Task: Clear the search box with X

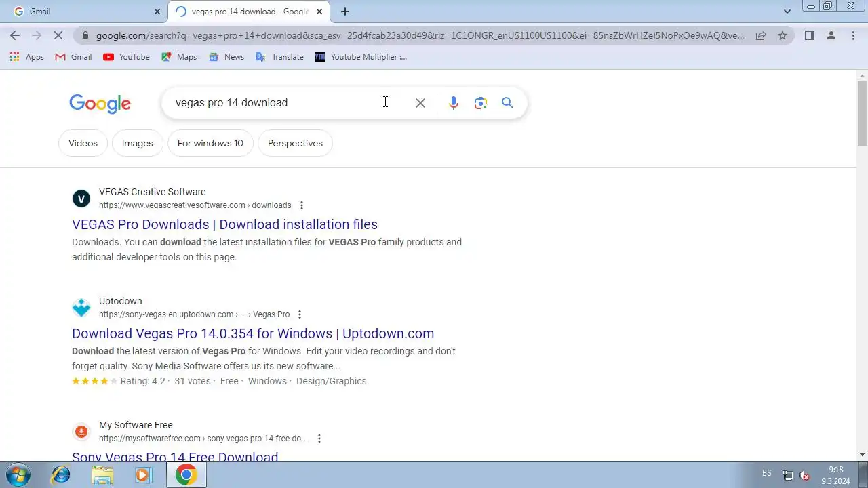Action: pos(420,103)
